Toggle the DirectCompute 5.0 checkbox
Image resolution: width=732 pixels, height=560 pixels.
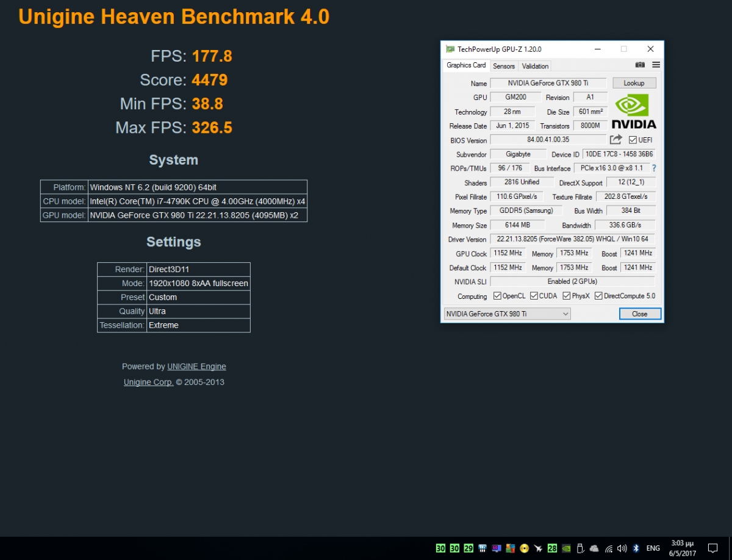click(x=598, y=296)
